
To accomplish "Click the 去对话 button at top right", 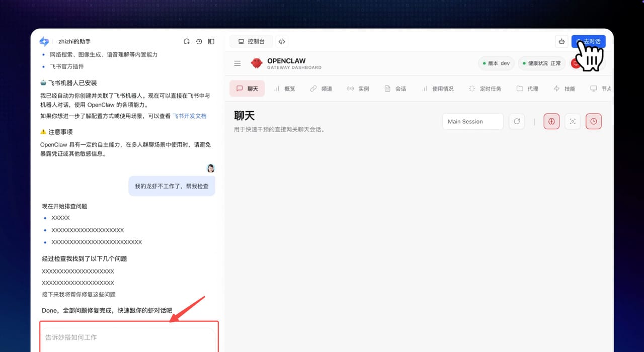I will 588,41.
